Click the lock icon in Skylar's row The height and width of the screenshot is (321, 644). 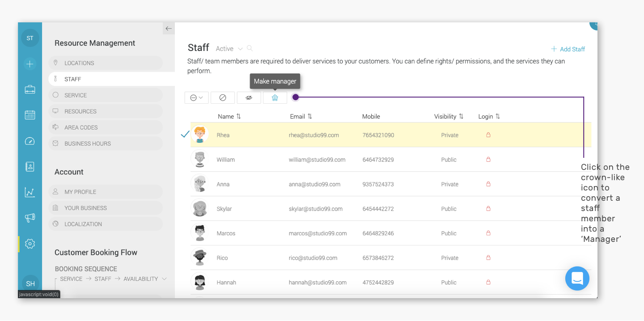(488, 208)
